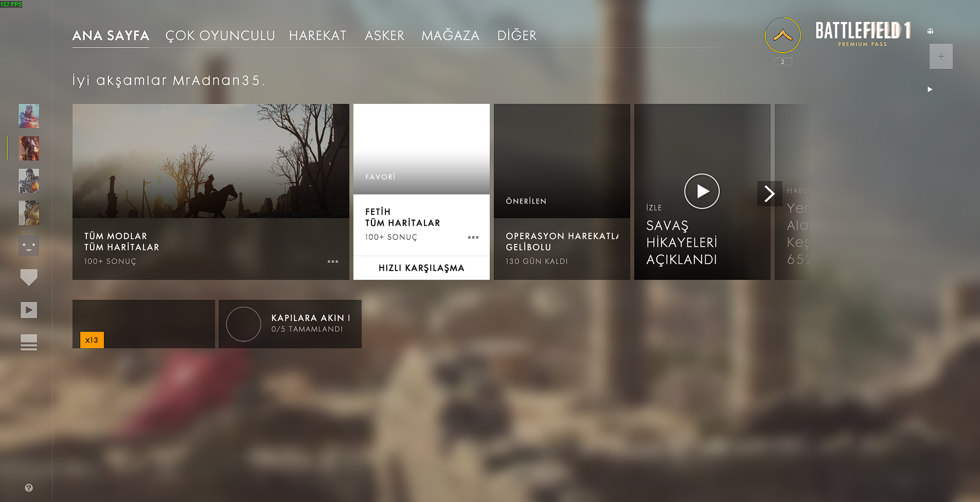Open options dots on Tüm Modlar card
This screenshot has width=980, height=502.
click(333, 261)
